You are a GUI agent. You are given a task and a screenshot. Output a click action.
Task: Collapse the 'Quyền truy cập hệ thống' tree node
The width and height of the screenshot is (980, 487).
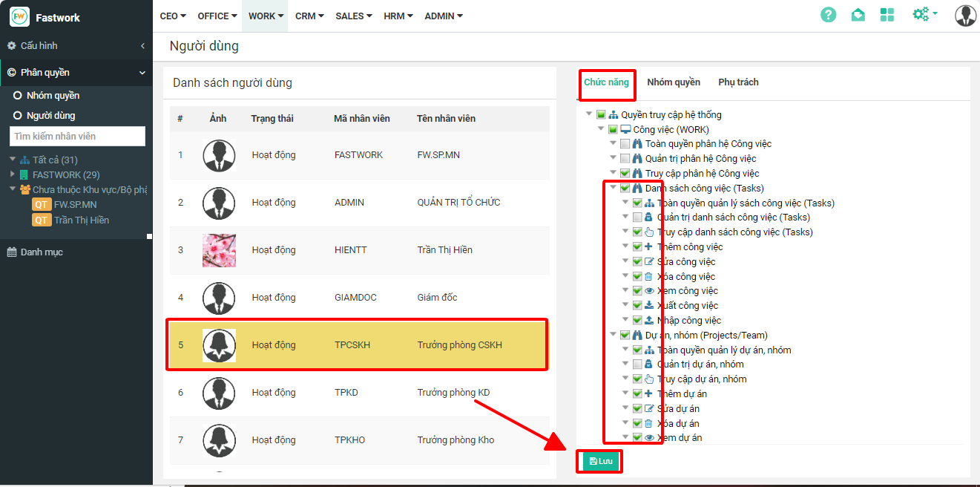(x=589, y=115)
